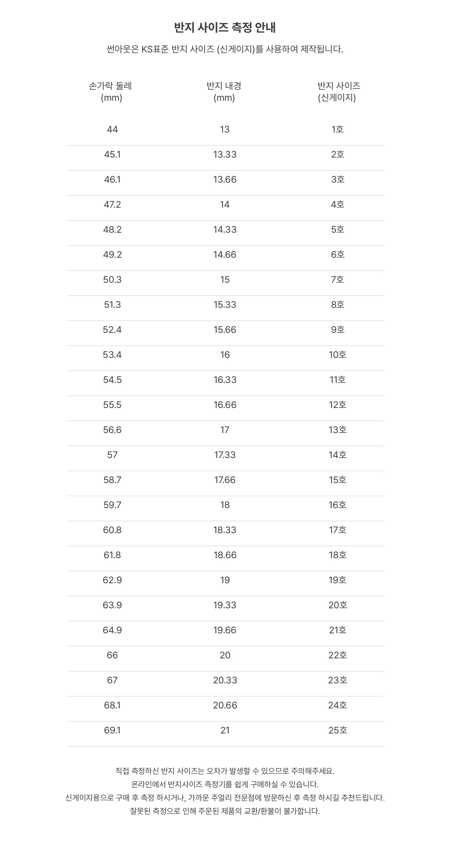Image resolution: width=450 pixels, height=868 pixels.
Task: Click the 62.9 circumference cell
Action: coord(112,580)
